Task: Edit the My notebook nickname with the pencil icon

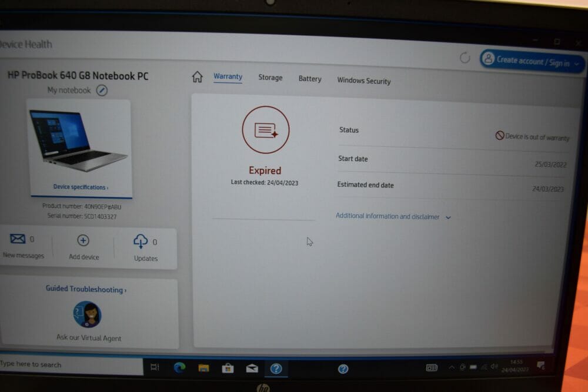Action: (102, 91)
